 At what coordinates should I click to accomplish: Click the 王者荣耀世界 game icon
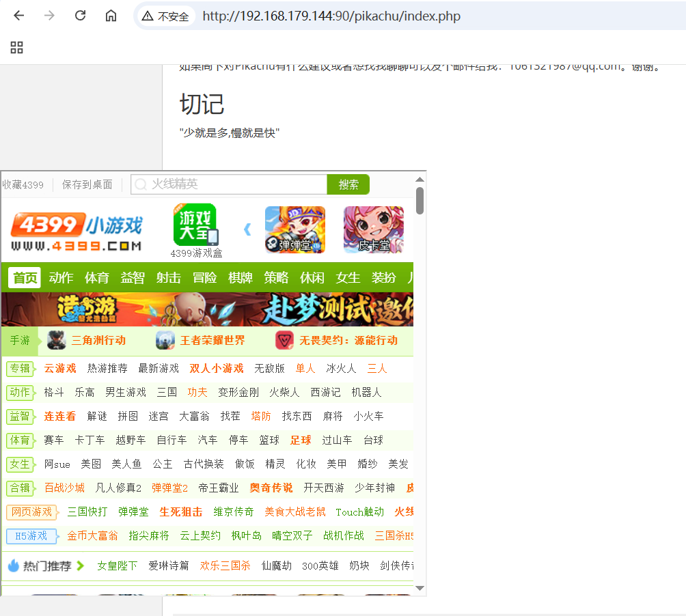point(165,340)
